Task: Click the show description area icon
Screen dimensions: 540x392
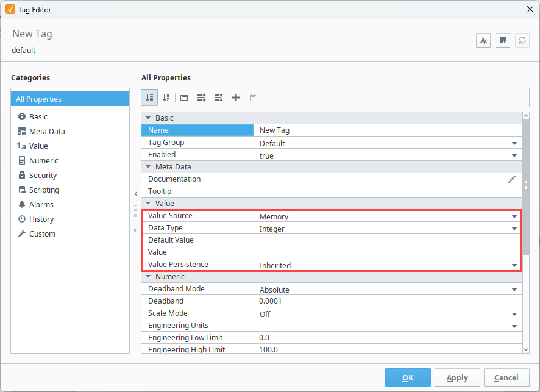Action: (184, 98)
